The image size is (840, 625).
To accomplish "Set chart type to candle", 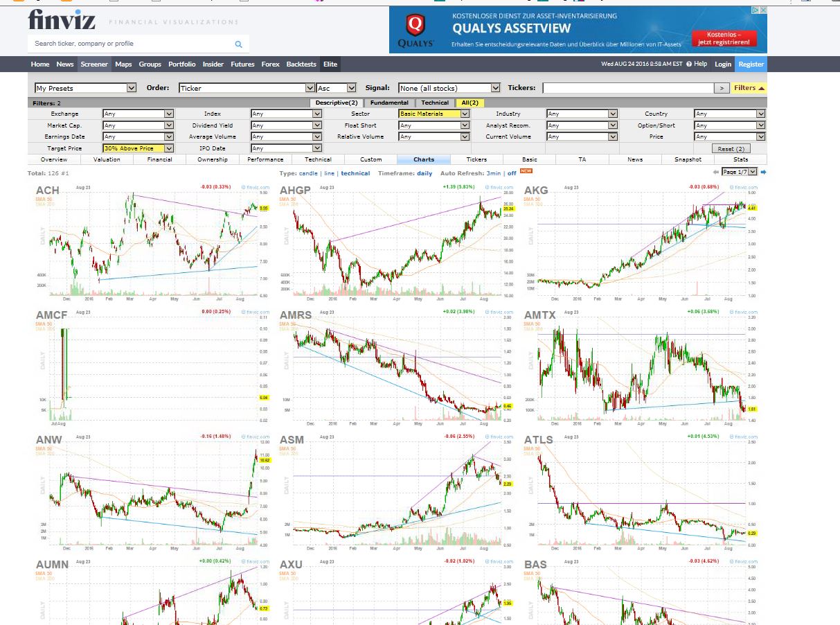I will [x=308, y=173].
